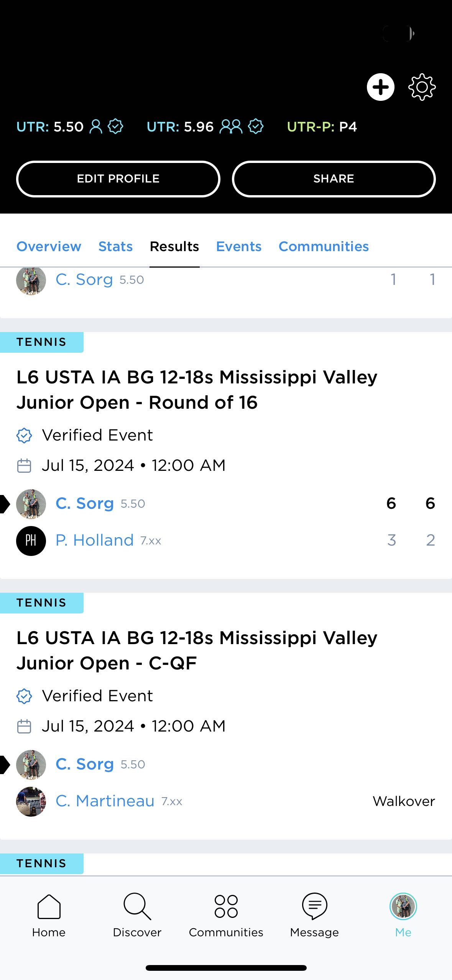
Task: Tap doubles UTR players icon
Action: [231, 126]
